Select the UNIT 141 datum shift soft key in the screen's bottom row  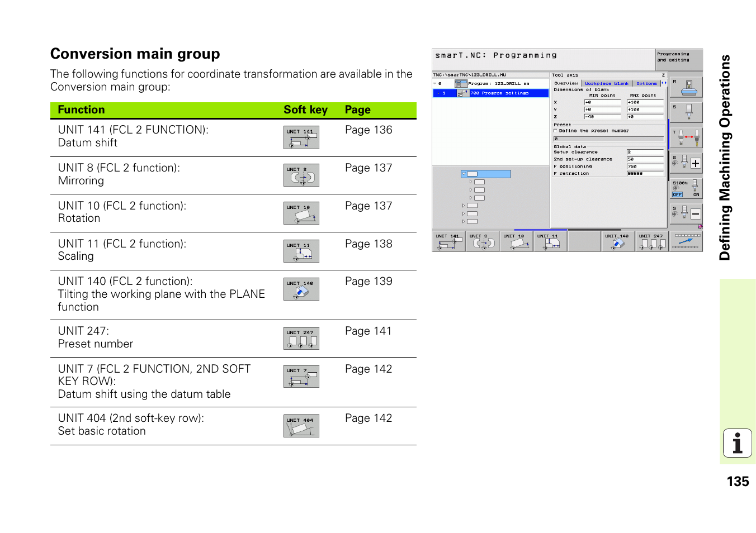[x=449, y=241]
